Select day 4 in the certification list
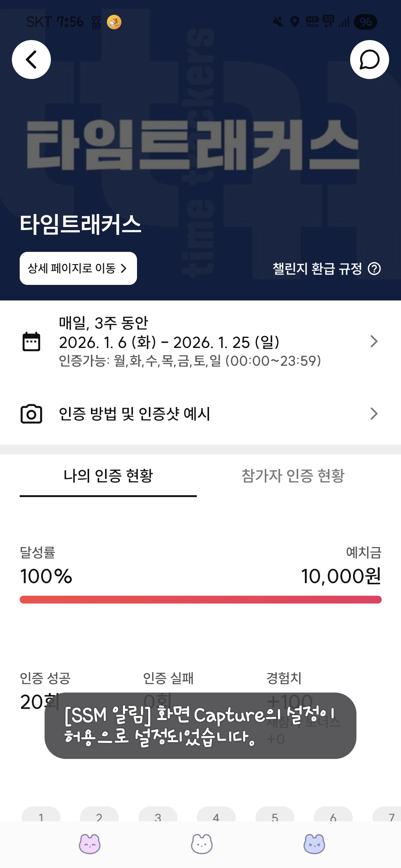Viewport: 401px width, 868px height. [x=216, y=815]
